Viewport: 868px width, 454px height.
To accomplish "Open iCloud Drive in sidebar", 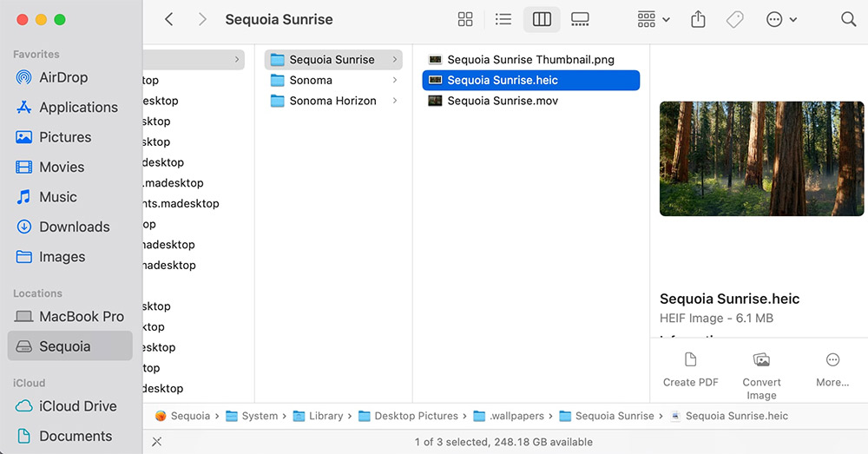I will tap(70, 406).
